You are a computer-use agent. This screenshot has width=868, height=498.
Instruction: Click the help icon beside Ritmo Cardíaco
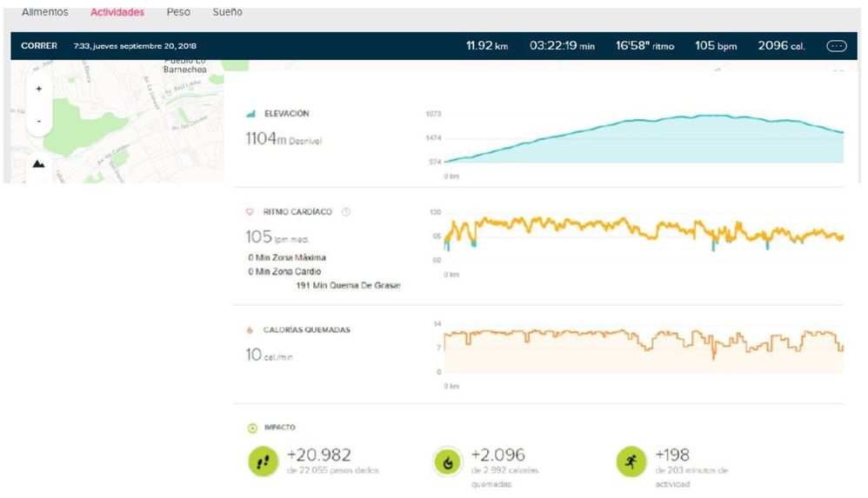pyautogui.click(x=345, y=212)
